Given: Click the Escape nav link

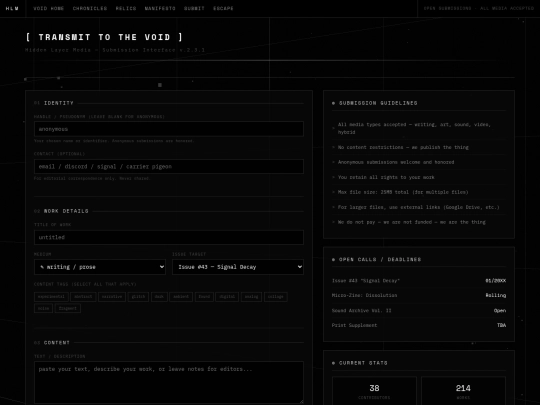Looking at the screenshot, I should (223, 8).
